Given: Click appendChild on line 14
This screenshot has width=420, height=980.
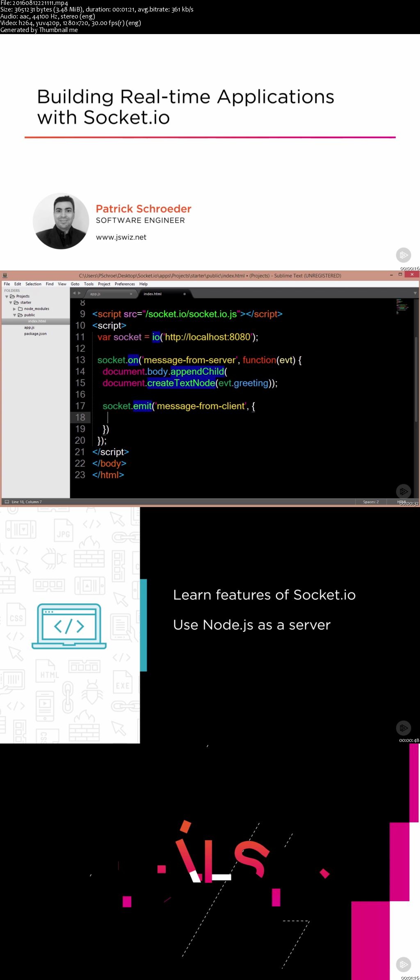Looking at the screenshot, I should pyautogui.click(x=197, y=372).
